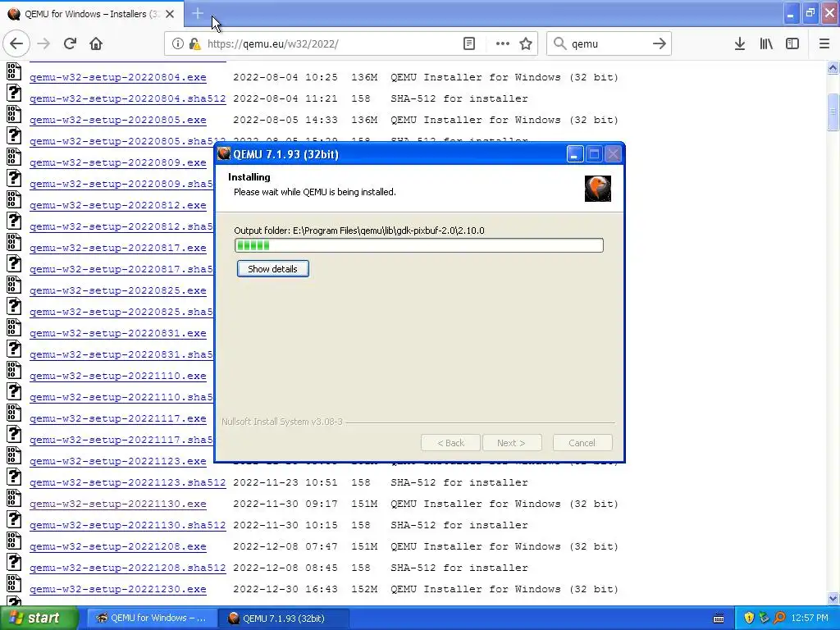The height and width of the screenshot is (630, 840).
Task: Open qemu-w32-setup-20221123.sha512 link
Action: tap(127, 482)
